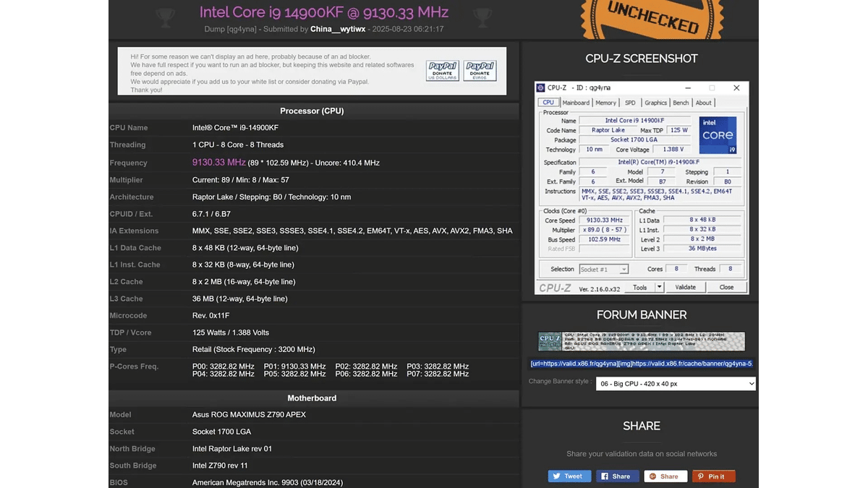Click the Processor (CPU) section header
This screenshot has width=868, height=488.
(x=312, y=111)
